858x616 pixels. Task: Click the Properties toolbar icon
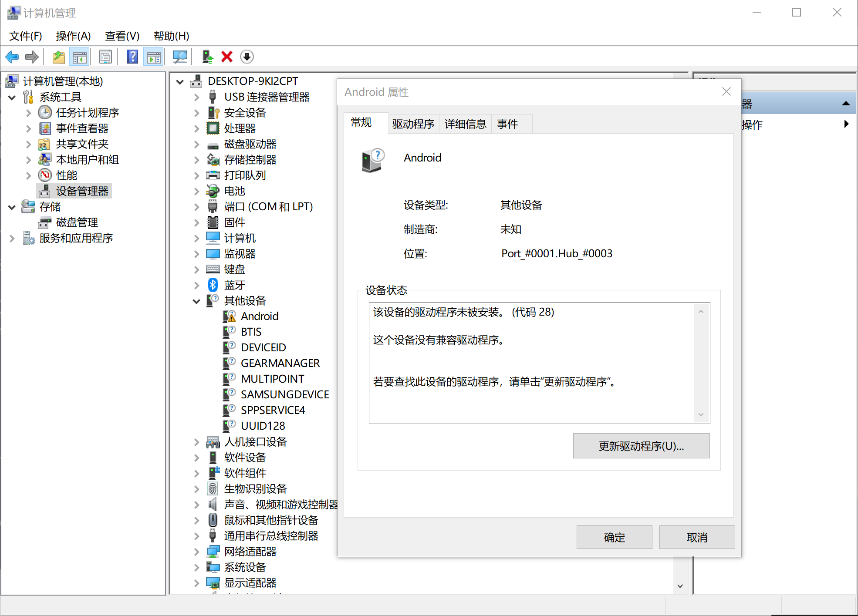point(105,57)
